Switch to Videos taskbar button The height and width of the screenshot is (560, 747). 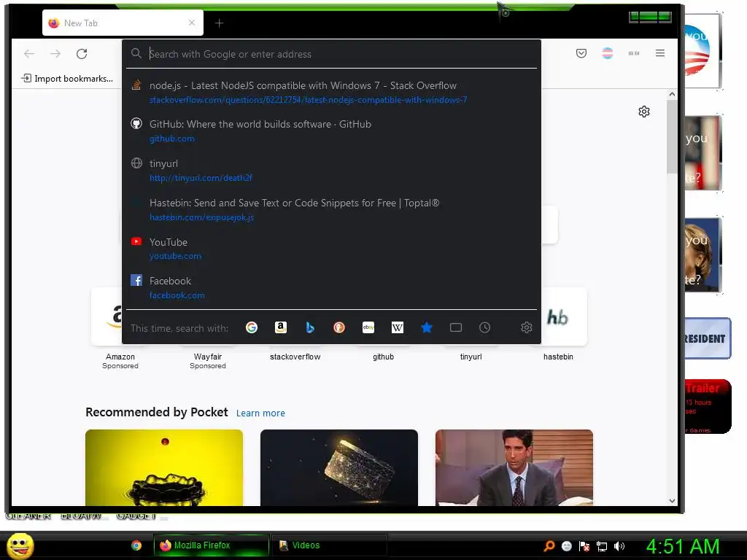pos(329,545)
